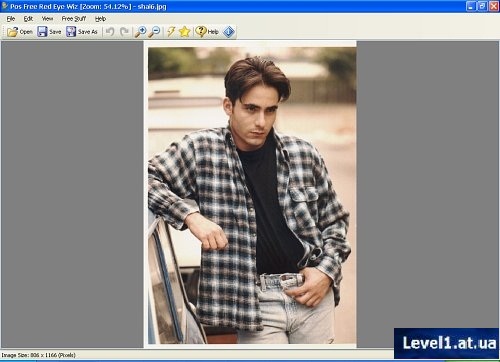Click the Level1.at.ua watermark link

(449, 343)
